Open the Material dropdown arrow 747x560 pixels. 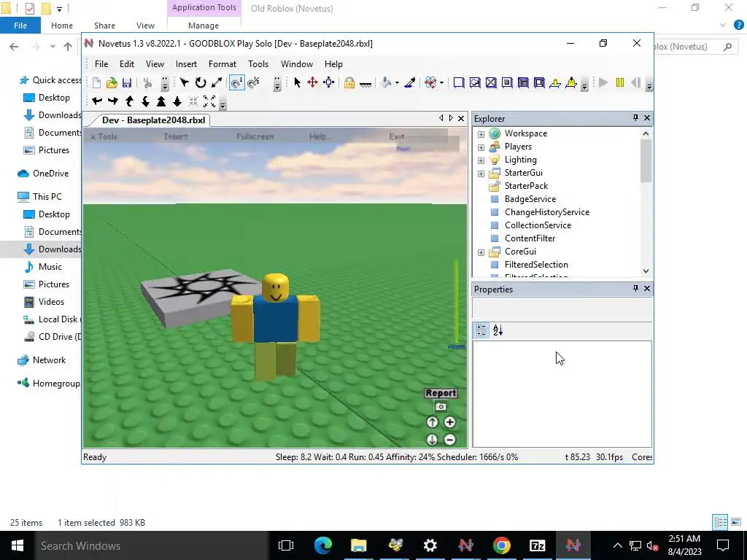(441, 83)
